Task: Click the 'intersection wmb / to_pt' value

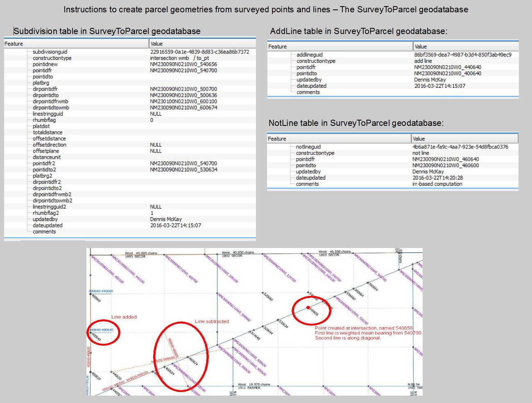Action: [x=179, y=58]
